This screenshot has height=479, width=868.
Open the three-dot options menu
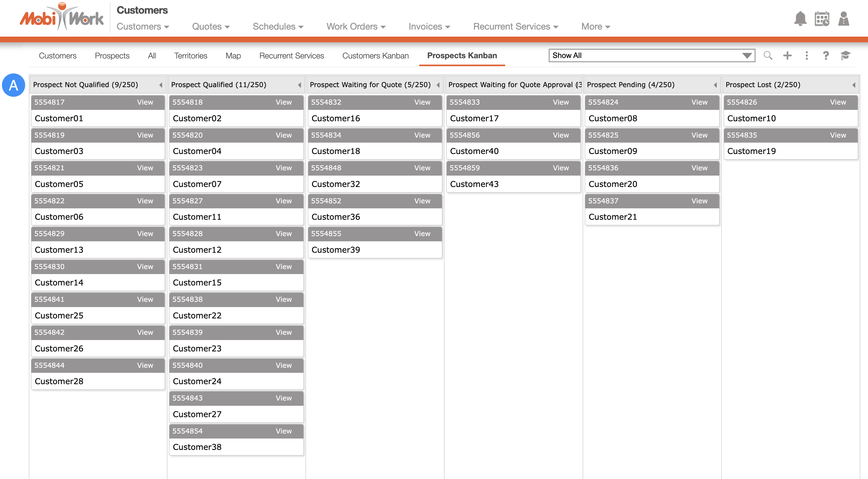[807, 56]
